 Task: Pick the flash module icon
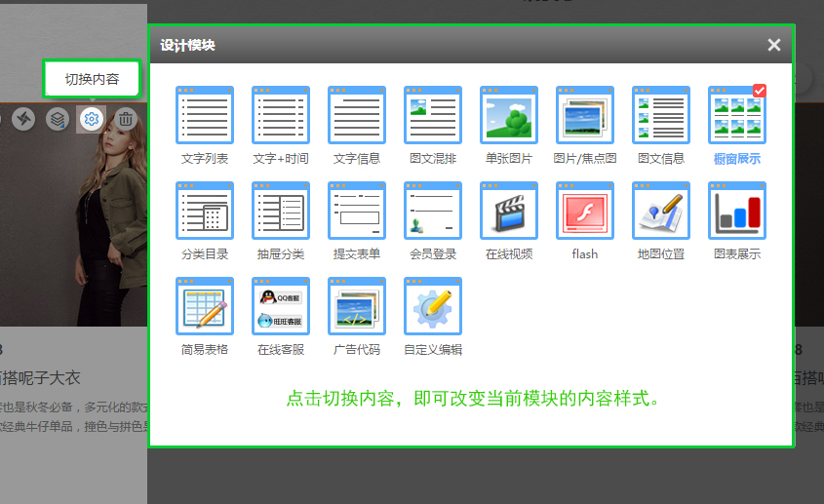(585, 212)
